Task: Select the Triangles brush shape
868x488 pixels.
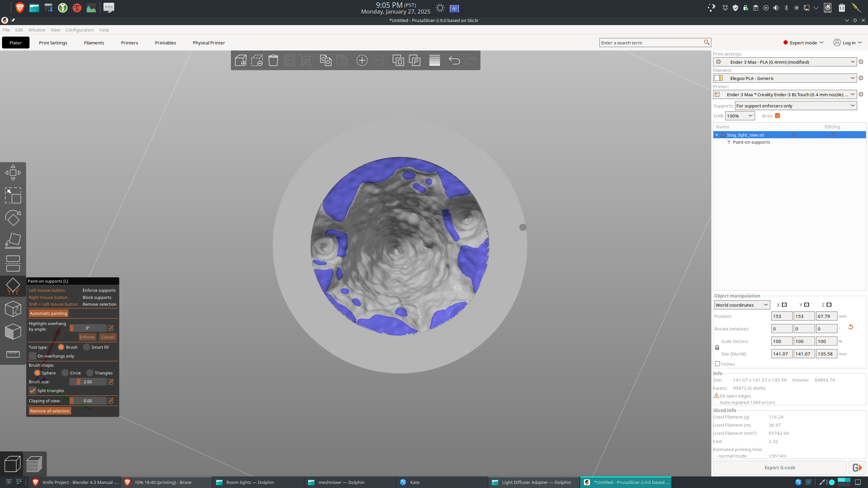Action: (90, 373)
